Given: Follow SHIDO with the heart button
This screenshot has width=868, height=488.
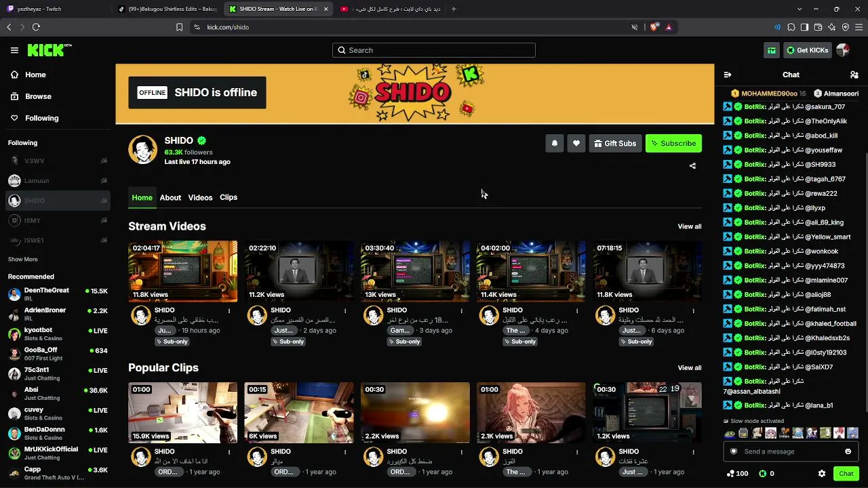Looking at the screenshot, I should coord(576,143).
